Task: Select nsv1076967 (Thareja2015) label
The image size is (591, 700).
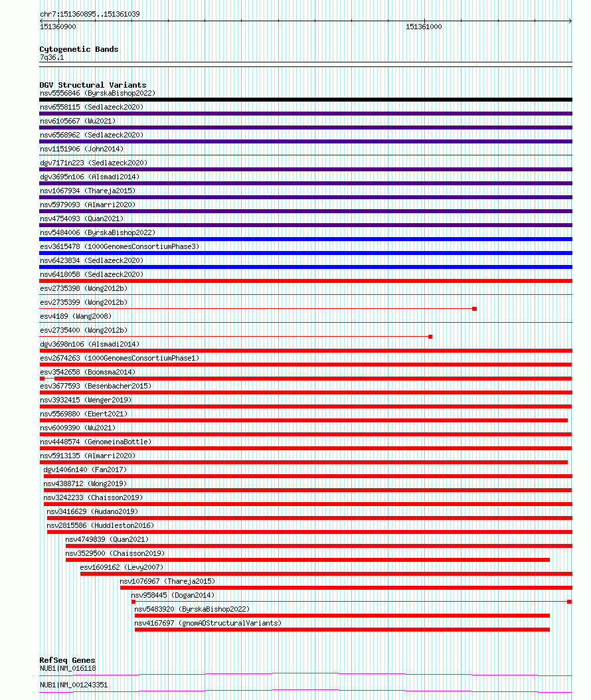Action: click(x=167, y=581)
